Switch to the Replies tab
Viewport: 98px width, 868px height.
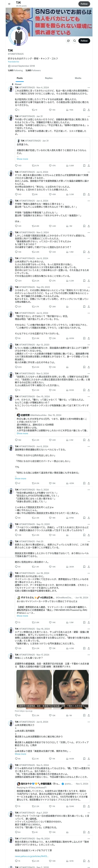pyautogui.click(x=49, y=78)
